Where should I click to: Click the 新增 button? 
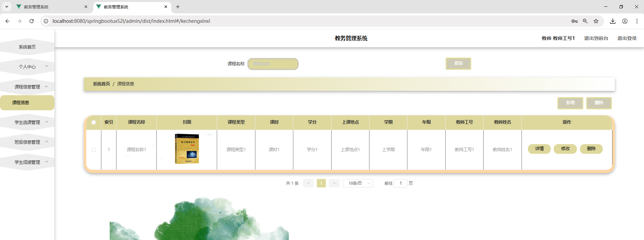[x=570, y=103]
